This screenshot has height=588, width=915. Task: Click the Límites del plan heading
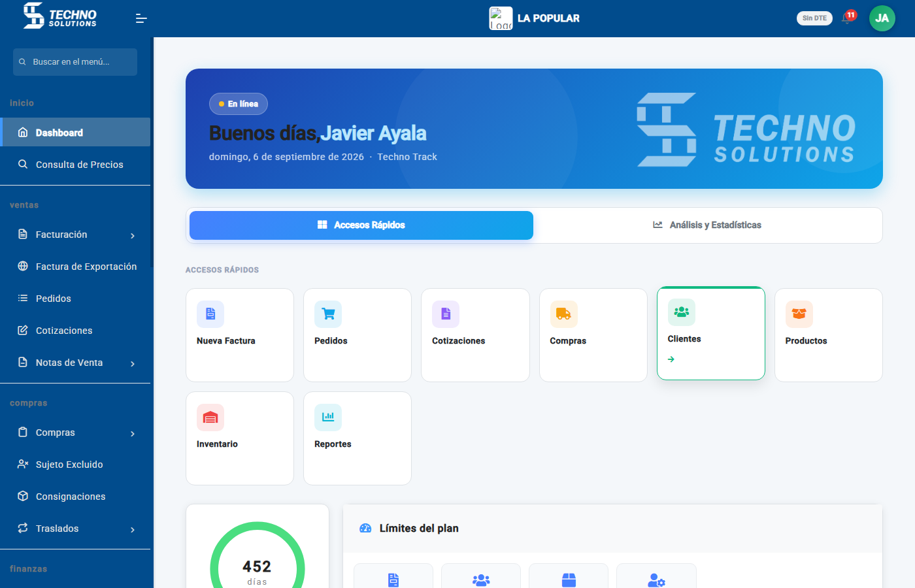419,528
